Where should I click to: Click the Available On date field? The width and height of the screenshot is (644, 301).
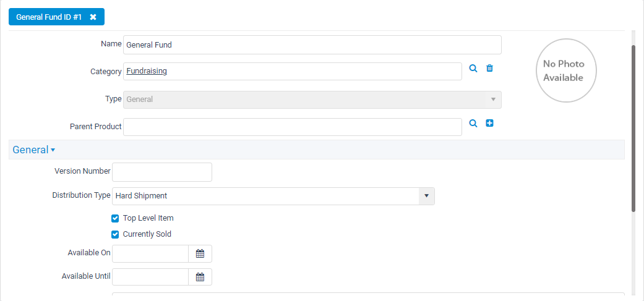(x=150, y=254)
